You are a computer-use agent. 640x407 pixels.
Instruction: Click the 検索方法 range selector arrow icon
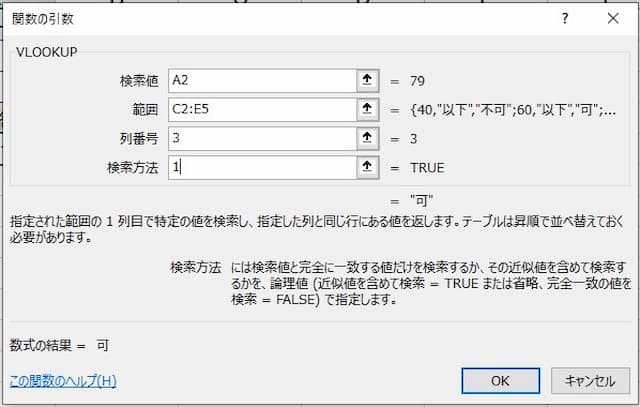click(368, 167)
